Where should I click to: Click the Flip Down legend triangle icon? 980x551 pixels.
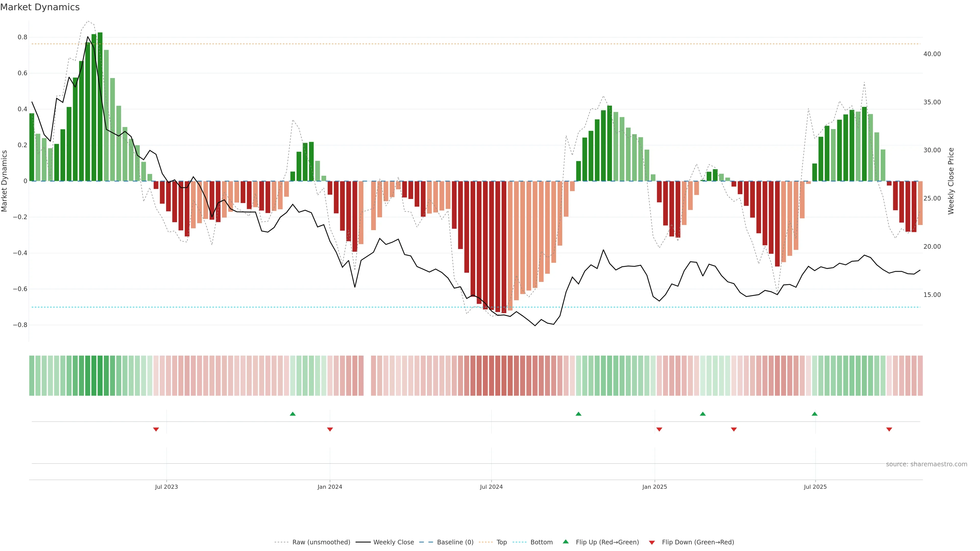(x=652, y=542)
